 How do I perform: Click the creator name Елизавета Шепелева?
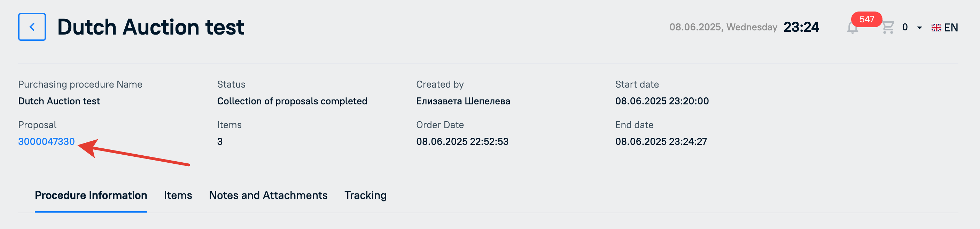click(x=463, y=101)
